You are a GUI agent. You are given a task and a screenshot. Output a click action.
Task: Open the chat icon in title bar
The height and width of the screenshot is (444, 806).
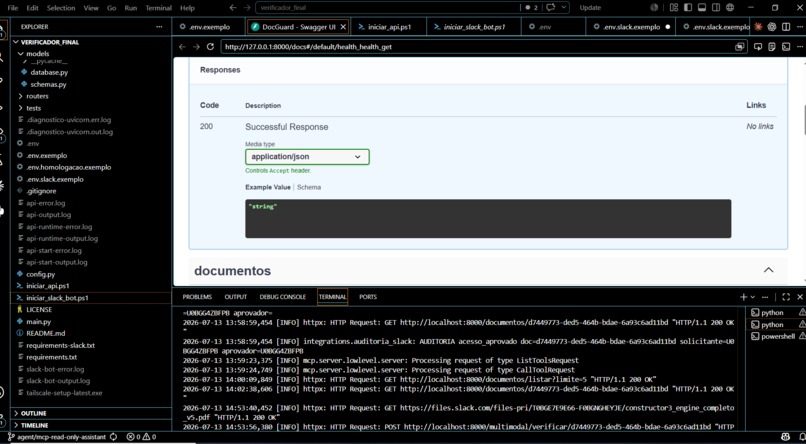point(551,8)
